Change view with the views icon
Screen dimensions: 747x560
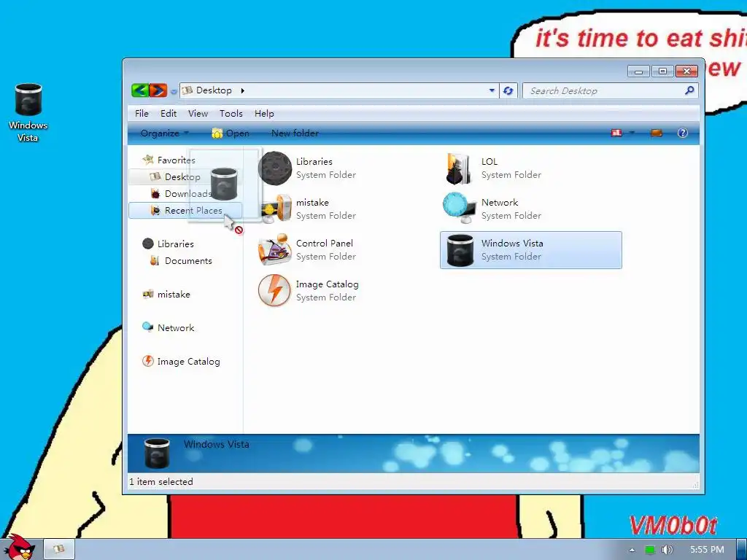point(616,133)
